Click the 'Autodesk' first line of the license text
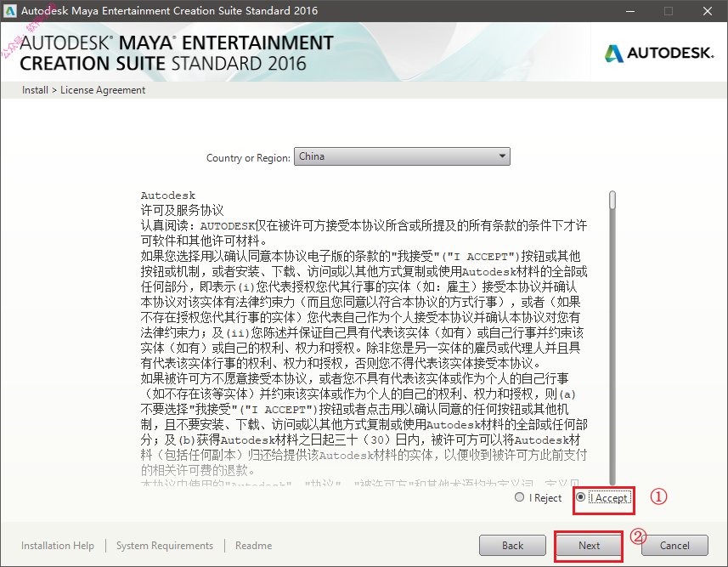The width and height of the screenshot is (728, 567). [x=168, y=196]
